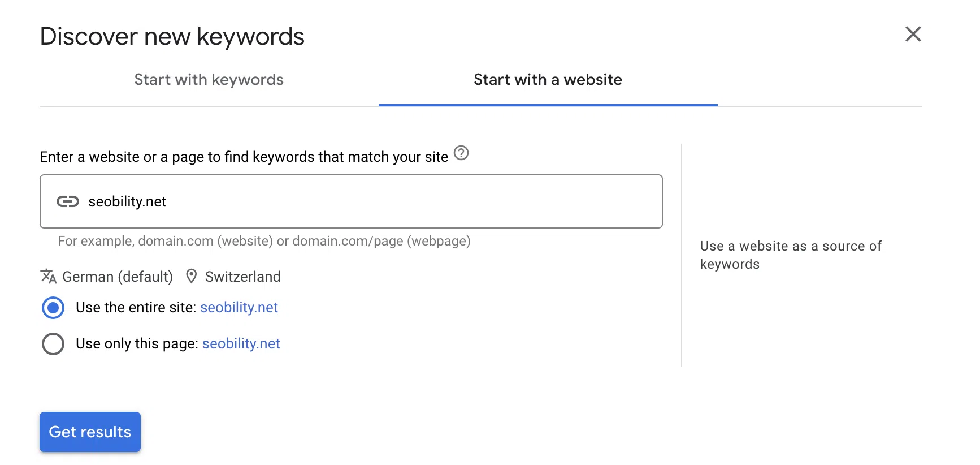Select the "Use the entire site" radio button
The image size is (980, 465).
tap(53, 308)
